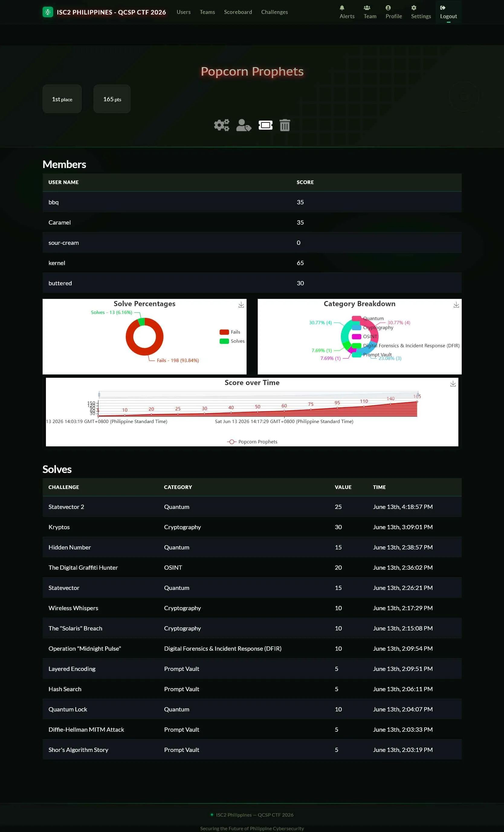
Task: Open the Team navigation icon
Action: [x=367, y=8]
